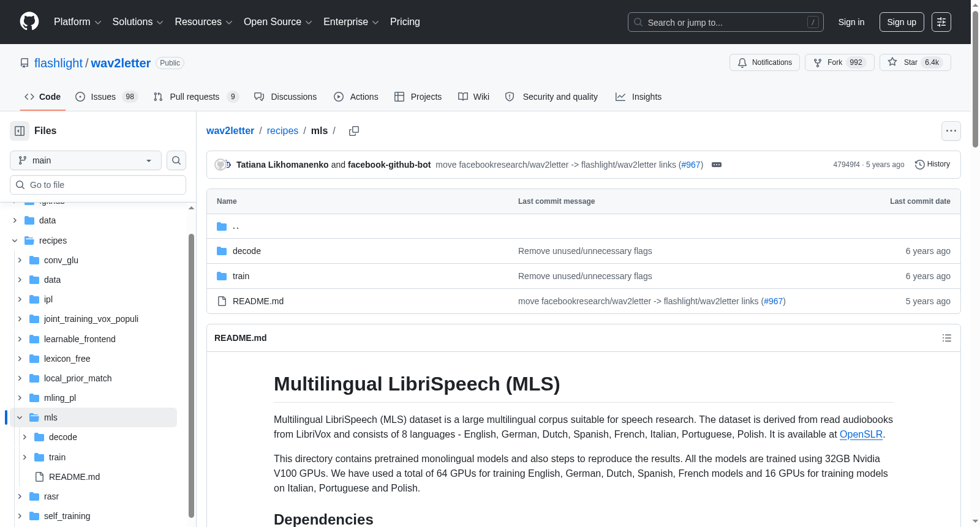Open Tatiana Likhomanenko author link
The width and height of the screenshot is (980, 527).
point(282,165)
